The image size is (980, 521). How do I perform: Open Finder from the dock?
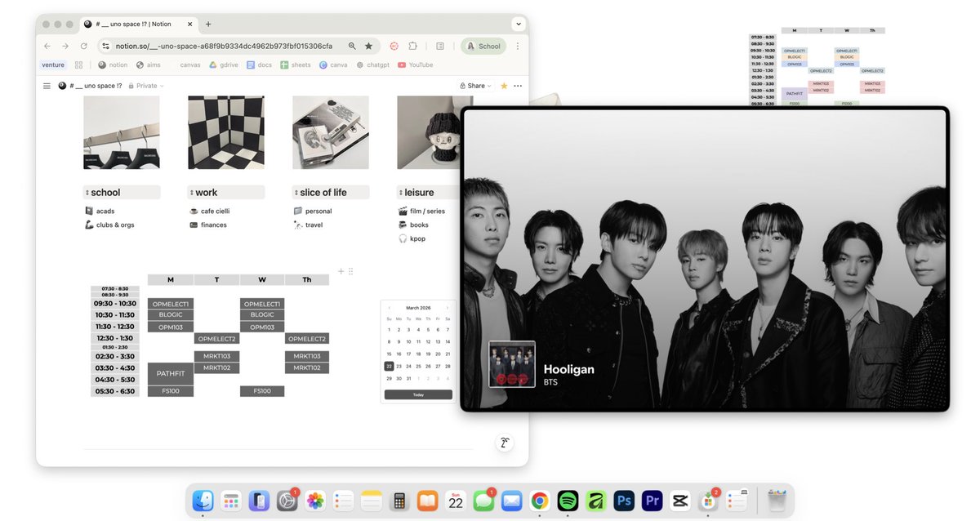203,501
